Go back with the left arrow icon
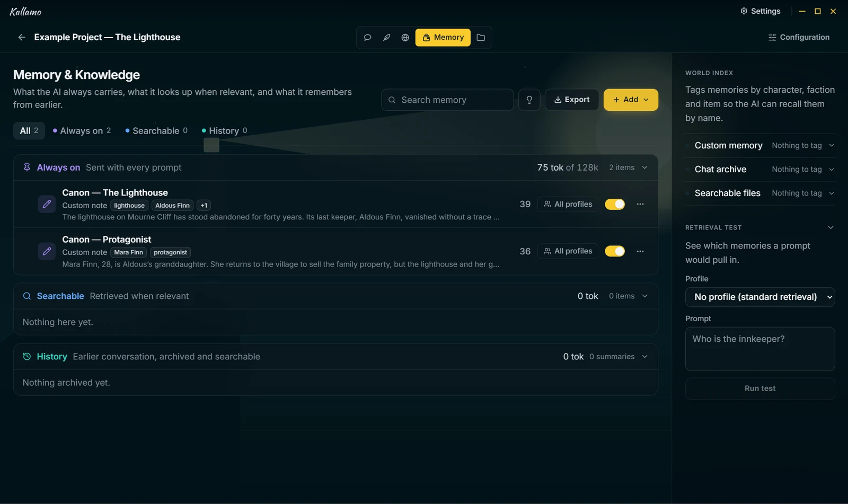Screen dimensions: 848x504 pos(21,37)
